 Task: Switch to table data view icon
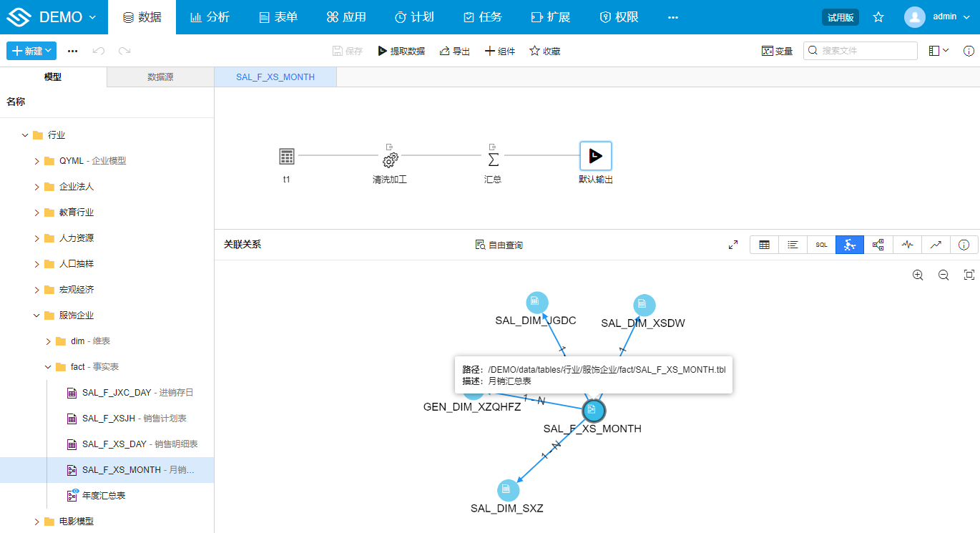[x=764, y=245]
